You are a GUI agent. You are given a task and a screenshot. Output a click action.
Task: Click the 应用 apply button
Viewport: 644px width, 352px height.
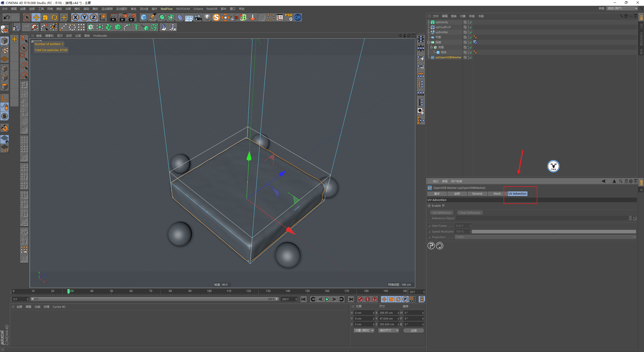[x=414, y=331]
